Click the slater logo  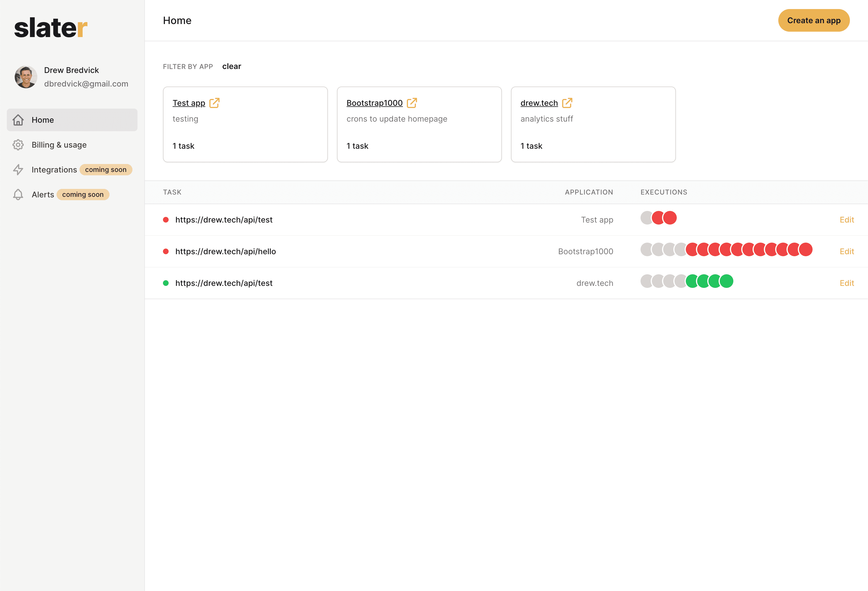[x=51, y=28]
